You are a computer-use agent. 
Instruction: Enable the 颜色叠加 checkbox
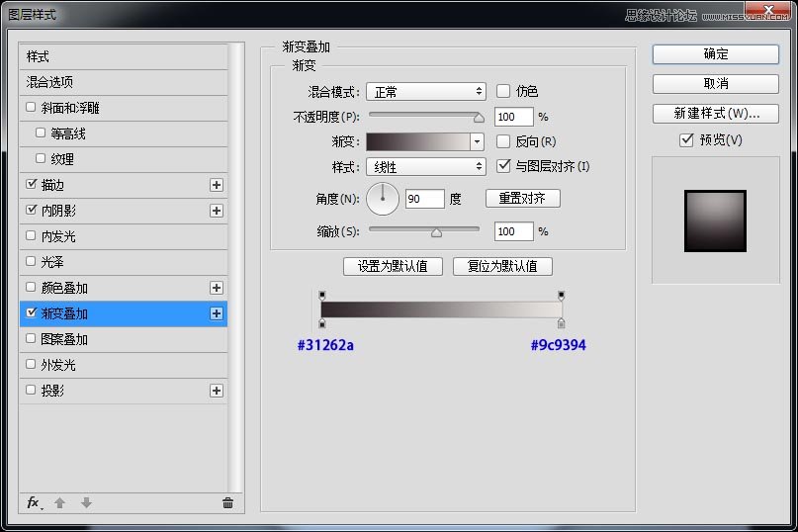click(x=31, y=287)
